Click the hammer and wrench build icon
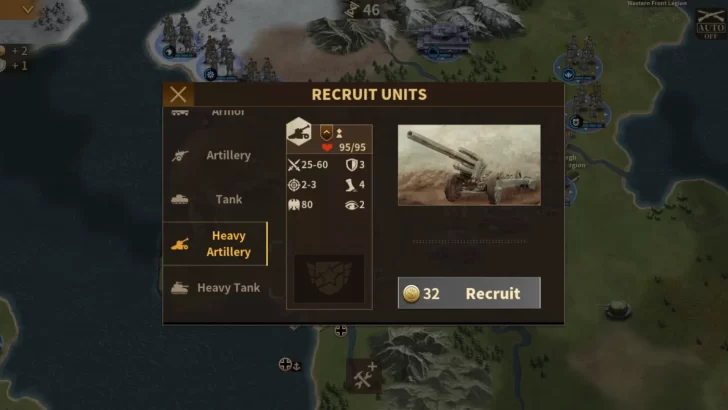The height and width of the screenshot is (410, 728). tap(364, 376)
